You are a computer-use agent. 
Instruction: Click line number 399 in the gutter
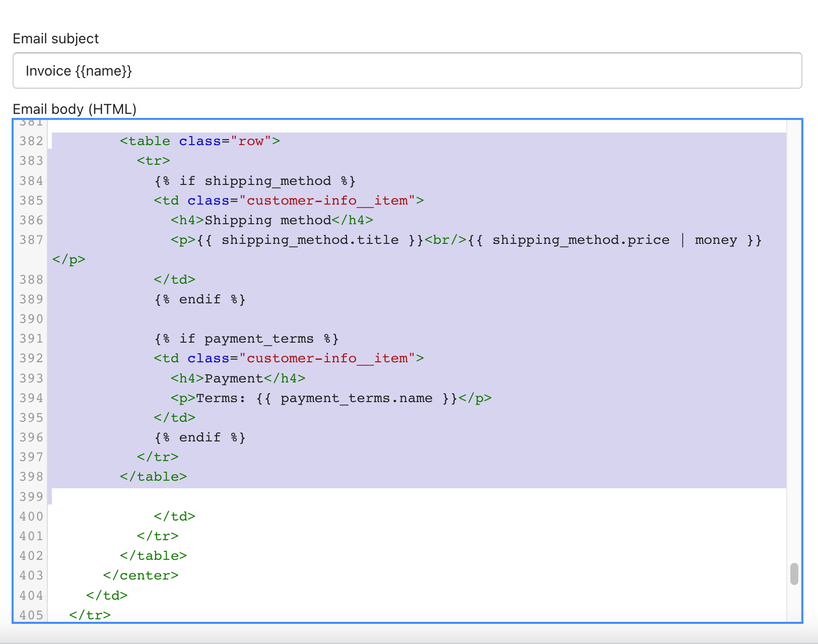tap(31, 496)
